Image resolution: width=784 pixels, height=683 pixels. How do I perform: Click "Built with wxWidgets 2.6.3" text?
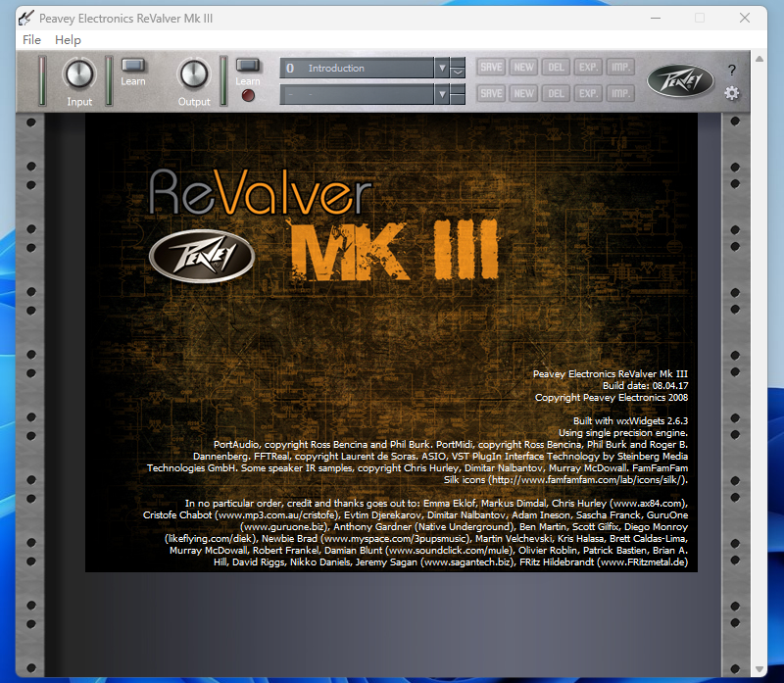click(x=630, y=421)
